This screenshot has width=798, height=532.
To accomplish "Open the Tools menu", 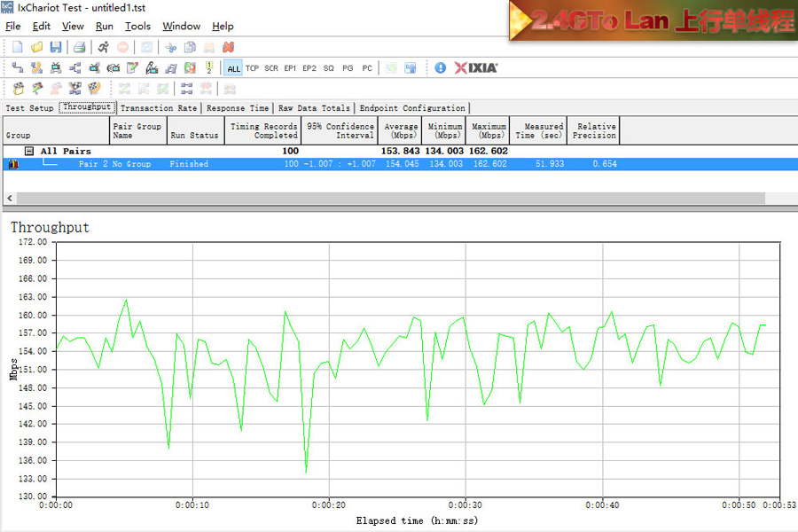I will [137, 27].
